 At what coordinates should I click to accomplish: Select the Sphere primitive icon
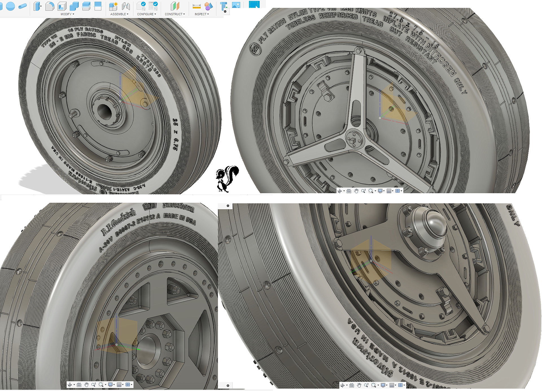coord(10,6)
